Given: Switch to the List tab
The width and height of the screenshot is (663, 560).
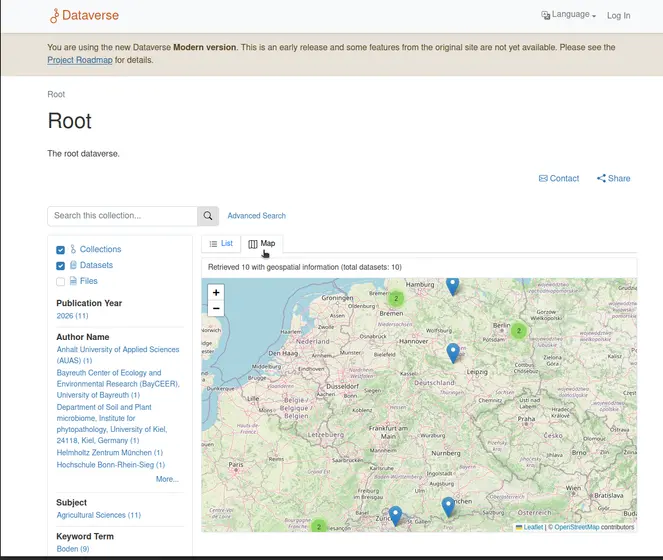Looking at the screenshot, I should tap(221, 244).
